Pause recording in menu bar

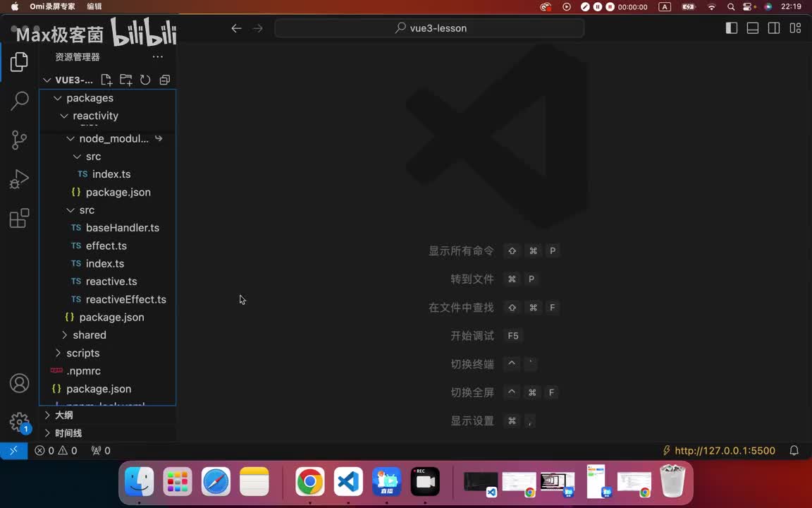tap(597, 7)
